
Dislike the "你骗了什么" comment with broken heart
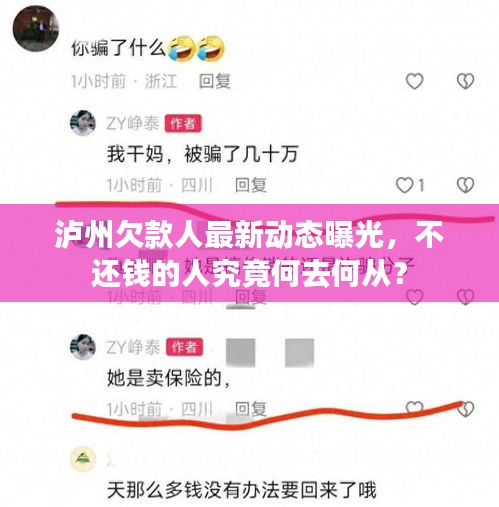click(465, 81)
